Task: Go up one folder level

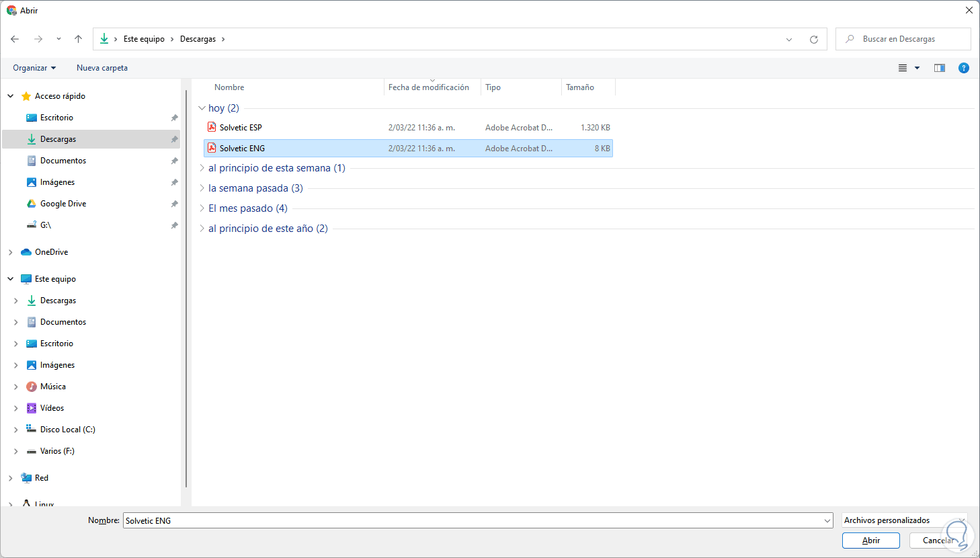Action: (x=78, y=39)
